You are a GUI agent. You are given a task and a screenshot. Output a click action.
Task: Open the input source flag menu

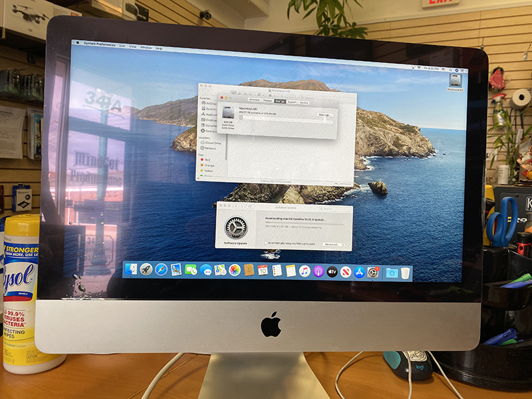coord(444,69)
